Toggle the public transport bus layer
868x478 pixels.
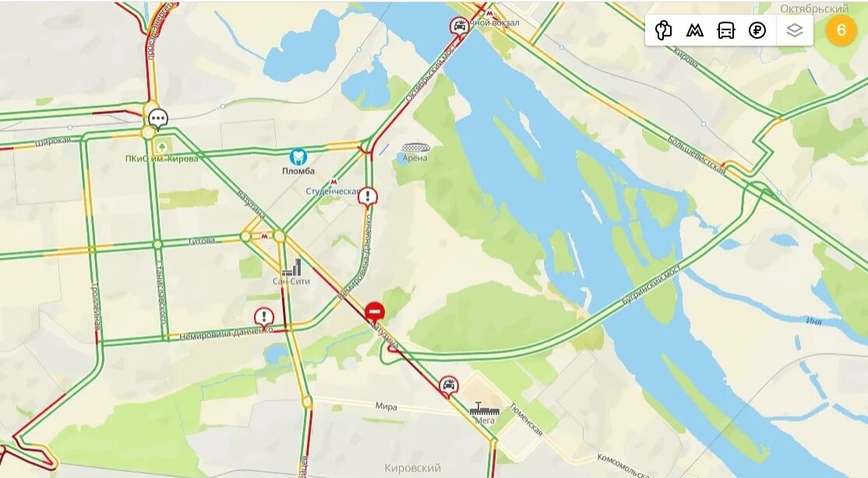pos(725,30)
